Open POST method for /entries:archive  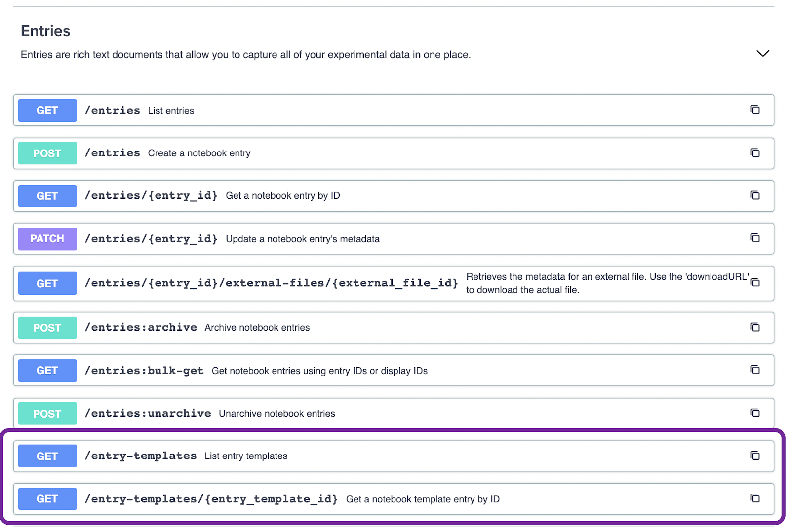click(47, 328)
